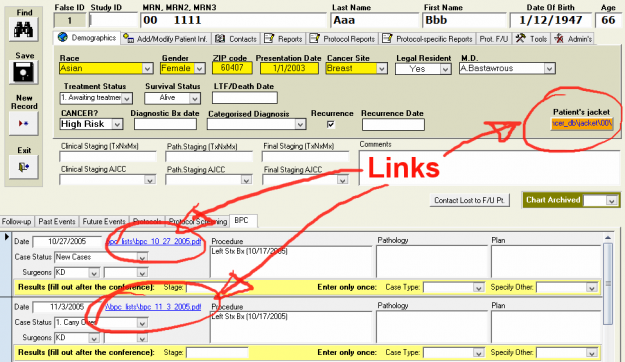Click the Final Staging (TxNxMx) field
The height and width of the screenshot is (362, 625).
[305, 157]
